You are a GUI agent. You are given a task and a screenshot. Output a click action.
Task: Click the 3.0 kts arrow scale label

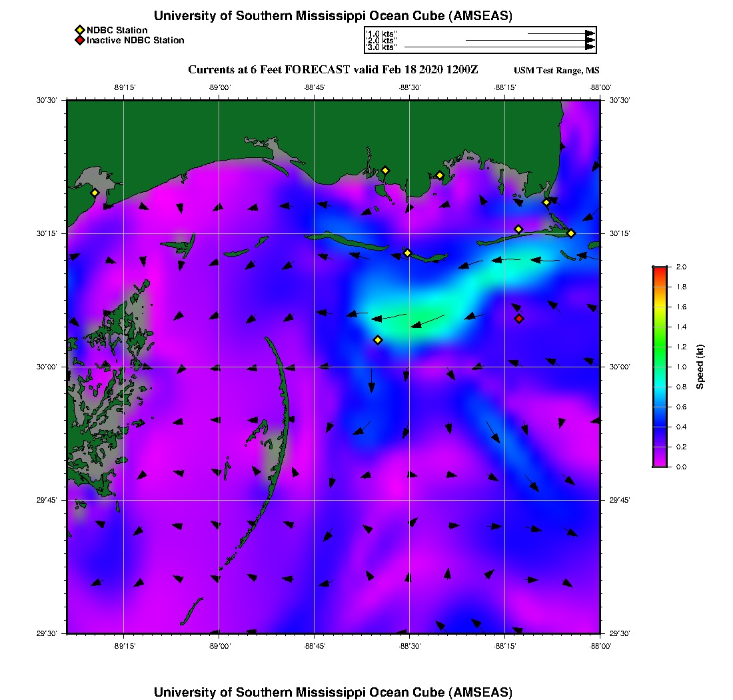click(381, 47)
